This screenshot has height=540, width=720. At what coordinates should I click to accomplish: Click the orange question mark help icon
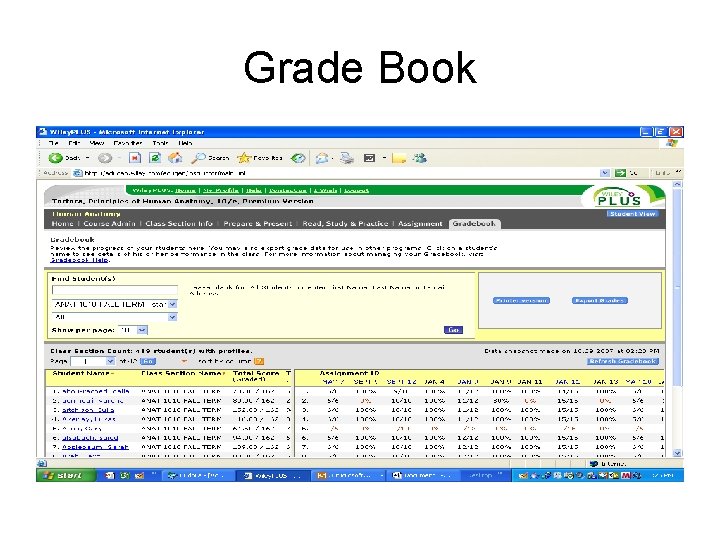pyautogui.click(x=259, y=361)
